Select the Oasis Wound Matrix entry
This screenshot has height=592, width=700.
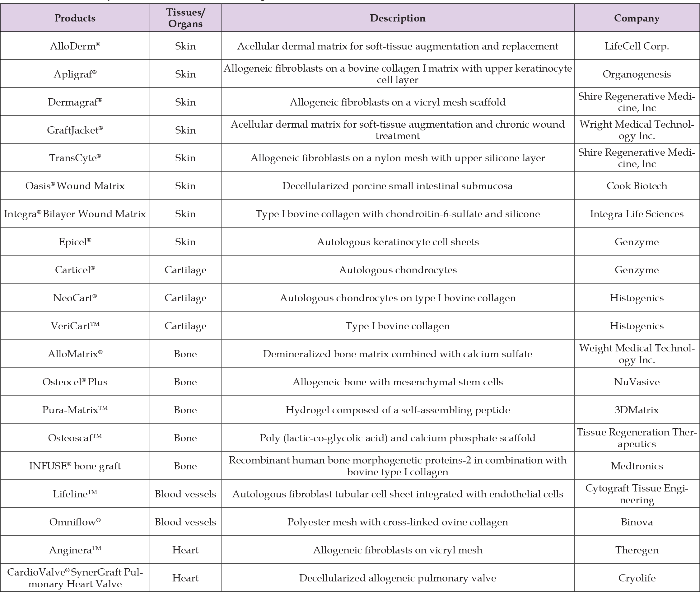pyautogui.click(x=75, y=186)
